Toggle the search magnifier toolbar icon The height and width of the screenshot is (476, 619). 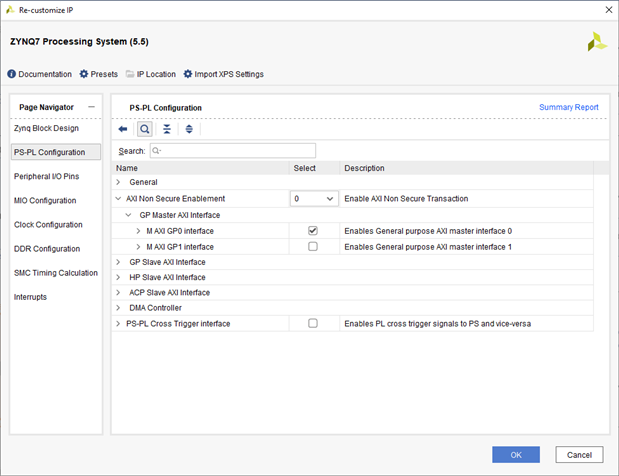coord(145,129)
